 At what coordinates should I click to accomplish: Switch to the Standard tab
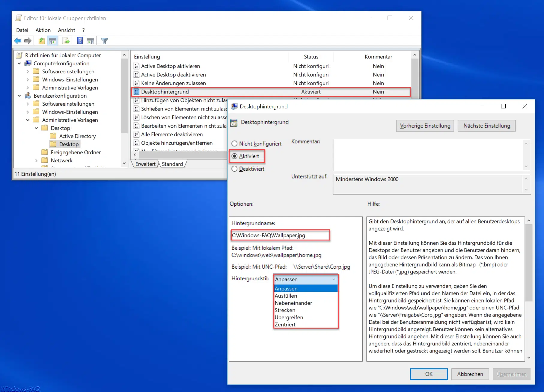172,164
